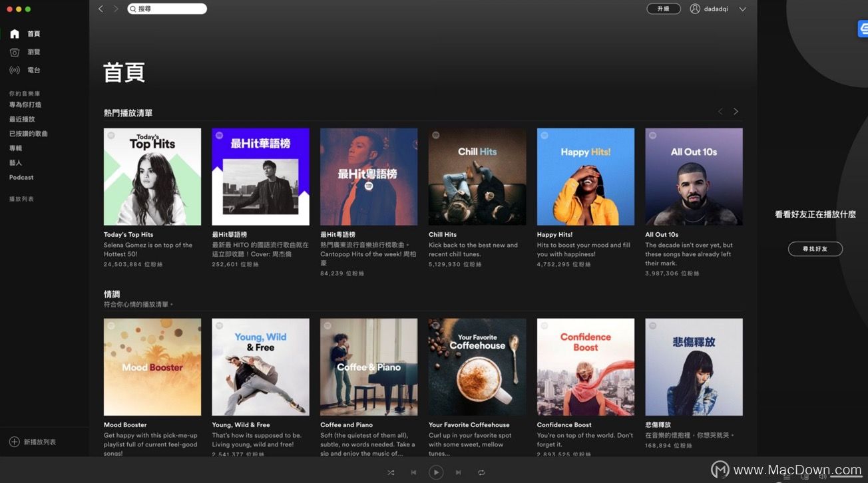The width and height of the screenshot is (868, 483).
Task: Open 悲傷釋放 playlist cover
Action: (694, 367)
